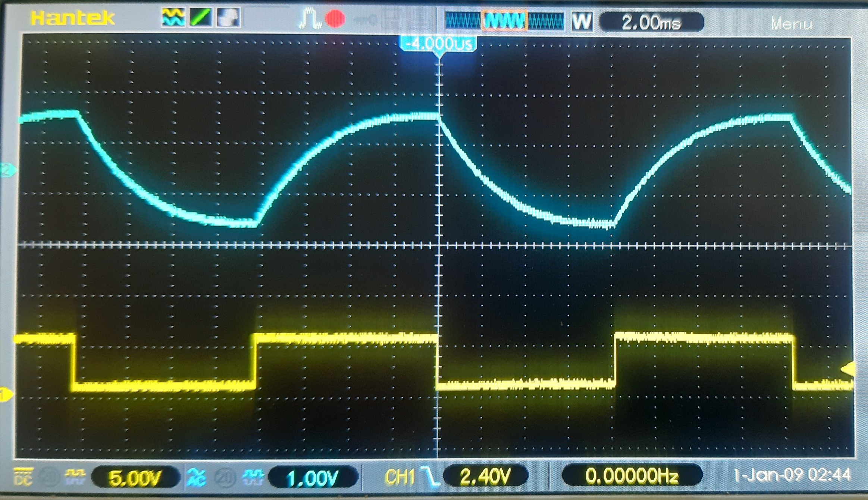The height and width of the screenshot is (500, 868).
Task: Select the green vector line display icon
Action: [201, 18]
